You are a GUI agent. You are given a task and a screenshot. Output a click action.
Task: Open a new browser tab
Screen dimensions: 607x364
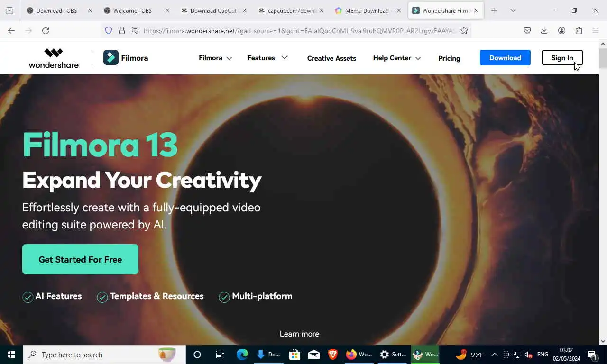494,10
